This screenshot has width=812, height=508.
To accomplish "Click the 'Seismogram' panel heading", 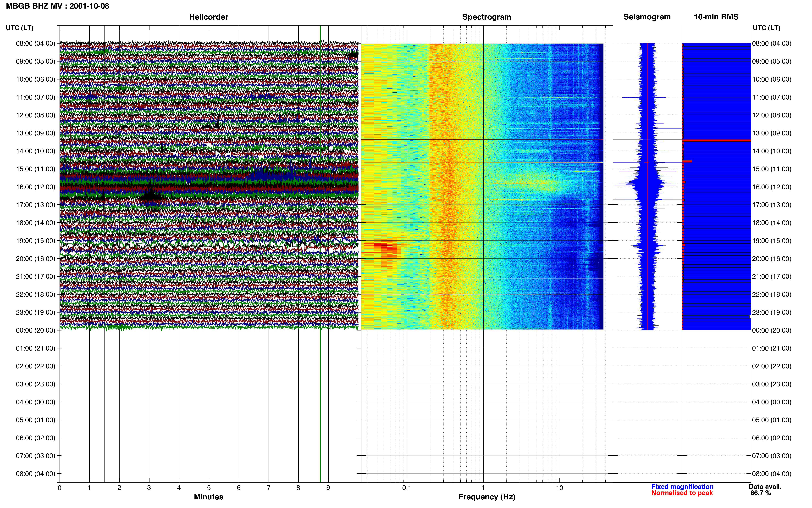I will tap(647, 17).
